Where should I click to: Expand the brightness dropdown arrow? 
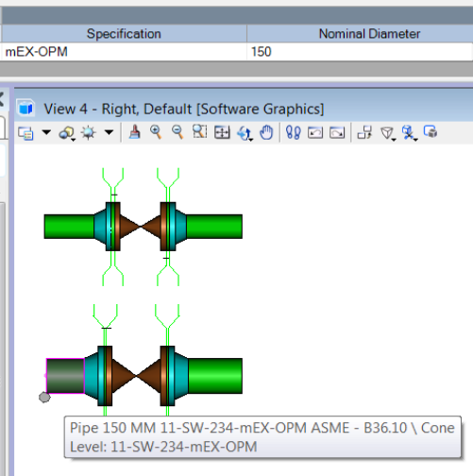pyautogui.click(x=109, y=132)
